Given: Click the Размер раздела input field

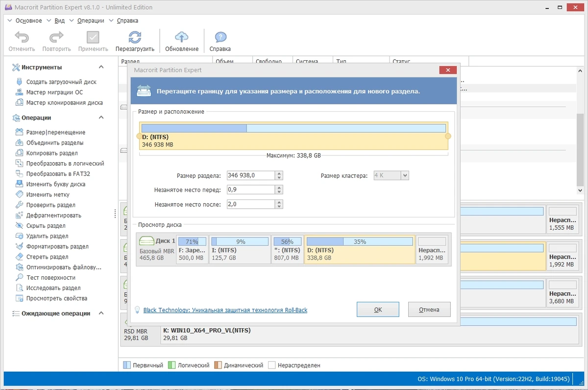Looking at the screenshot, I should tap(250, 175).
